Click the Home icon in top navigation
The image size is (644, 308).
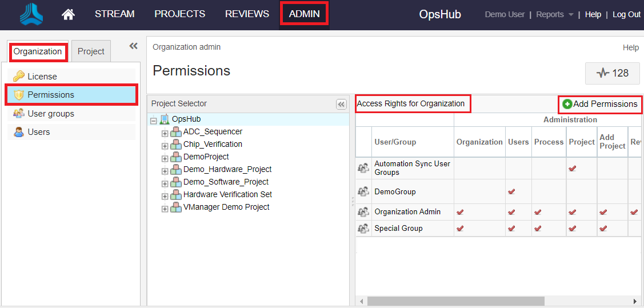point(68,14)
